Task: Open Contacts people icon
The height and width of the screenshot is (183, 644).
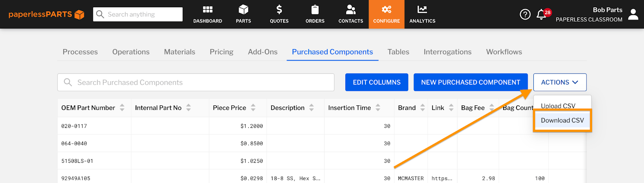Action: click(x=351, y=10)
